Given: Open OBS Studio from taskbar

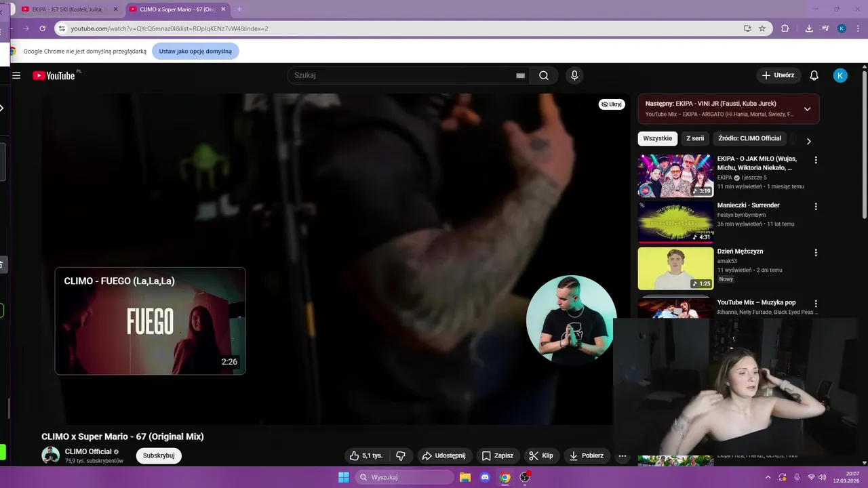Looking at the screenshot, I should pos(525,477).
